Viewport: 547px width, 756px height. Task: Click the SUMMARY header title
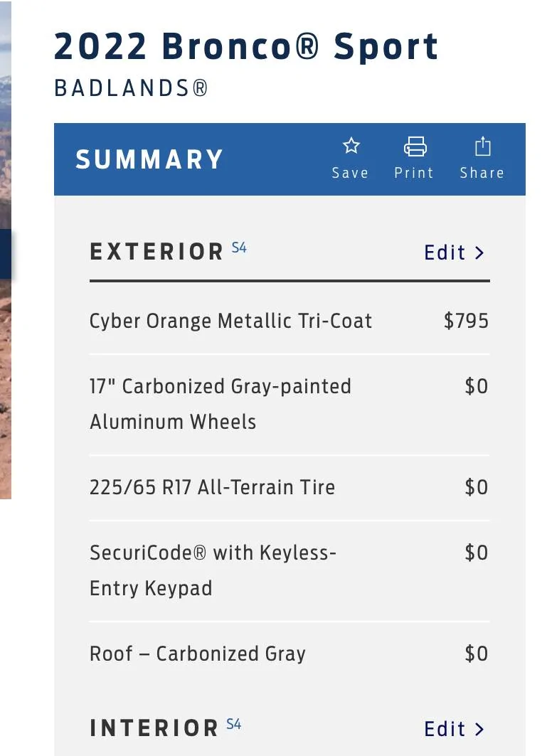point(149,159)
